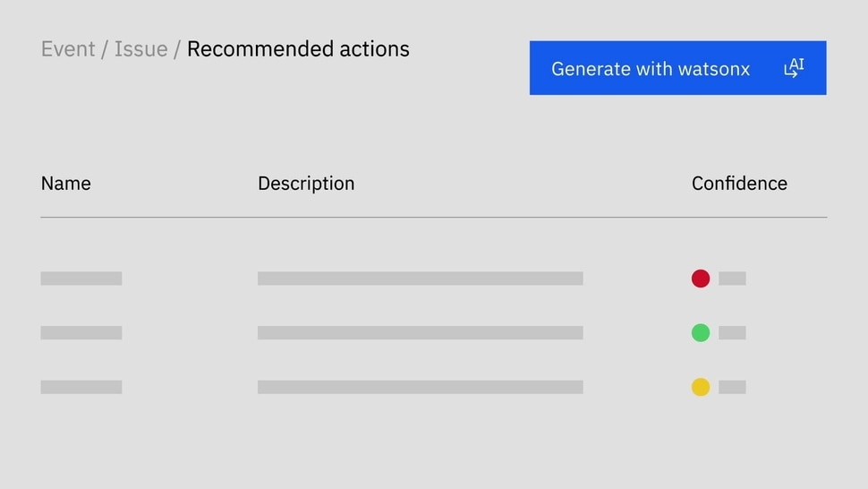
Task: Go to the Issue breadcrumb link
Action: (x=140, y=48)
